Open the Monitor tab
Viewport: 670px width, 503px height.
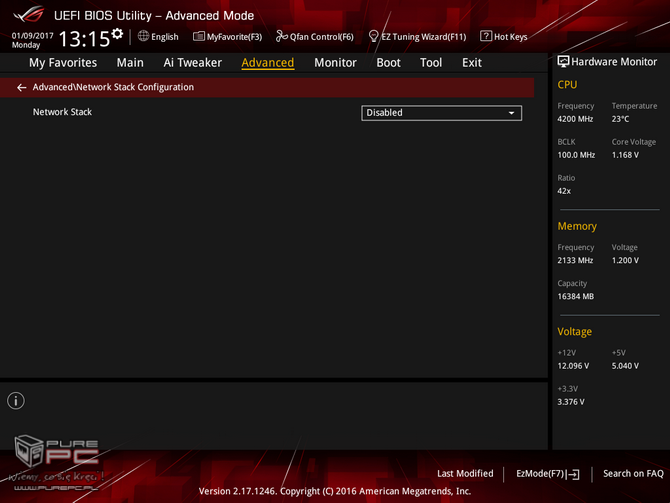click(x=335, y=63)
